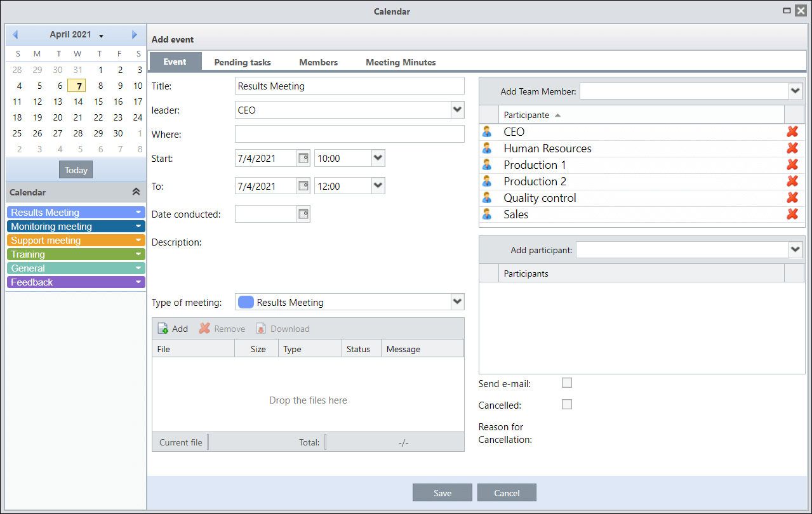The image size is (812, 514).
Task: Click the Download file button
Action: (x=283, y=329)
